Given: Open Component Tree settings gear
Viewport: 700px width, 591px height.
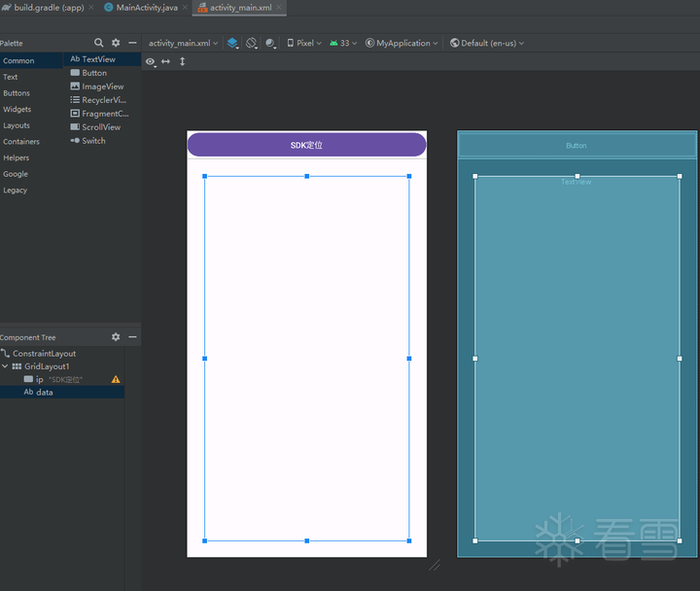Looking at the screenshot, I should (116, 337).
